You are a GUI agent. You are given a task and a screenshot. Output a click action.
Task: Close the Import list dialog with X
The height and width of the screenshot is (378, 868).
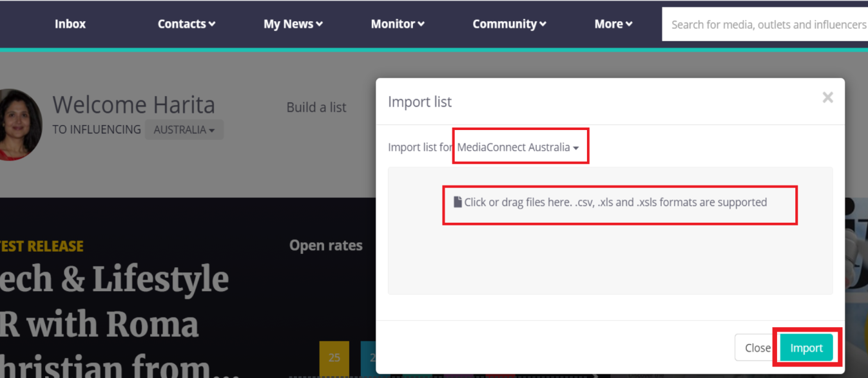(x=827, y=97)
